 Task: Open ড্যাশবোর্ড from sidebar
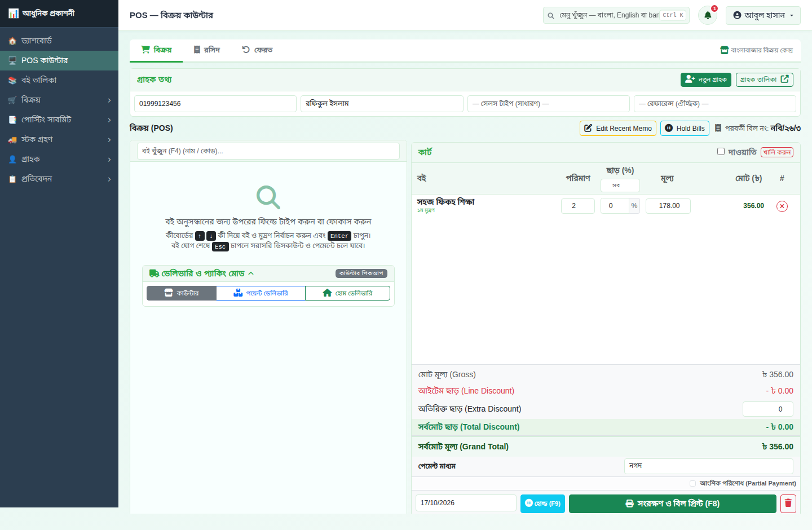coord(59,41)
